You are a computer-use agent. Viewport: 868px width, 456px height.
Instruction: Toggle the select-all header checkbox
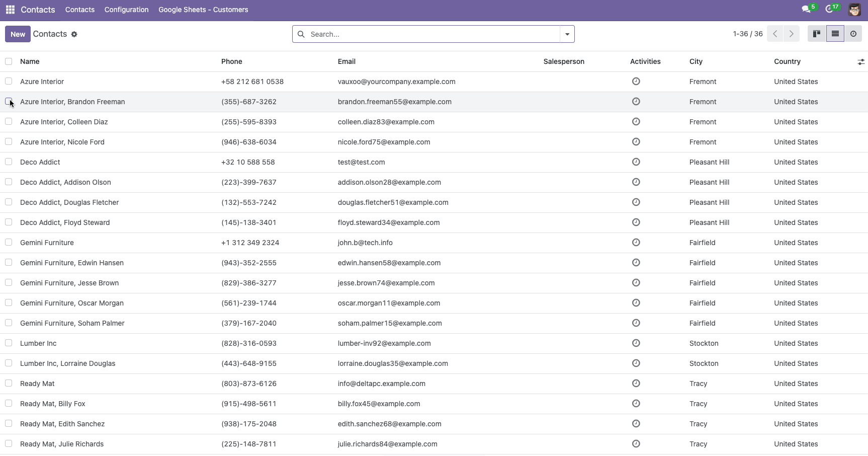[9, 61]
